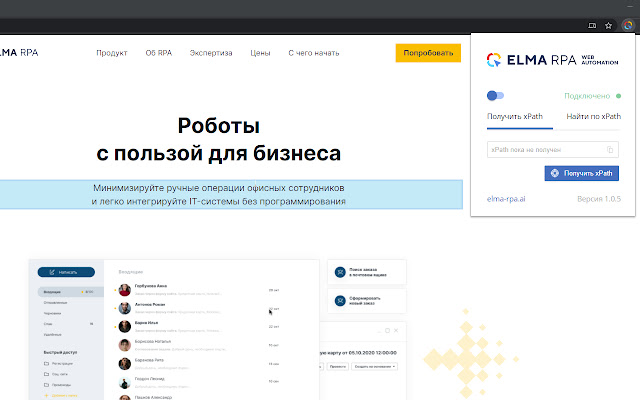The image size is (640, 400).
Task: Bookmark this page with the star icon
Action: (x=609, y=26)
